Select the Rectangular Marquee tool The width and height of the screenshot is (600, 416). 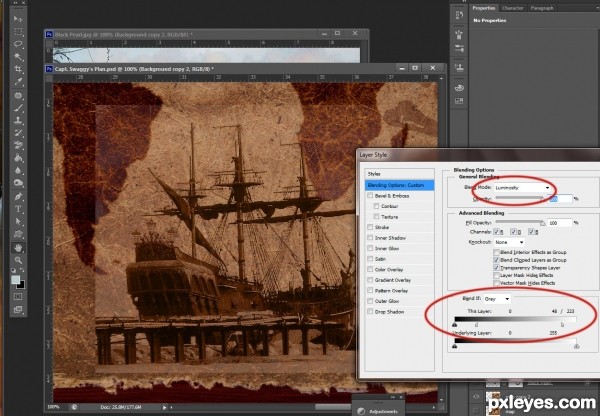point(18,31)
